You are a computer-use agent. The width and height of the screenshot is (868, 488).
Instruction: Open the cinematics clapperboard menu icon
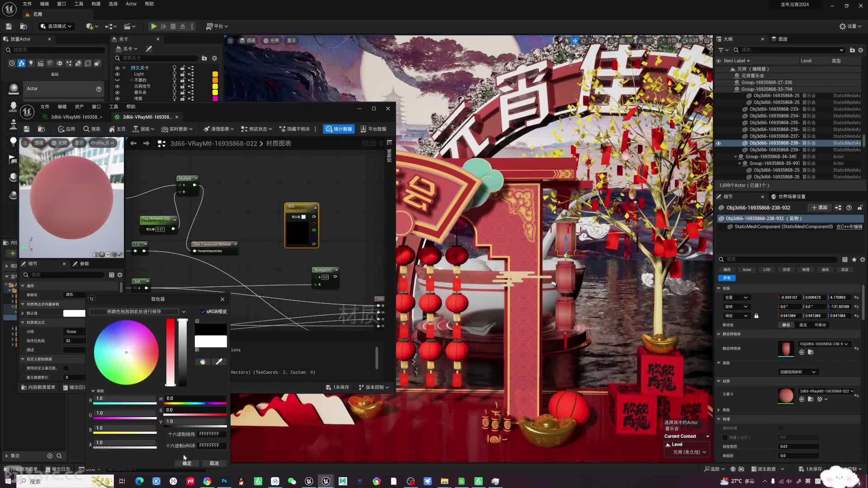click(x=130, y=26)
